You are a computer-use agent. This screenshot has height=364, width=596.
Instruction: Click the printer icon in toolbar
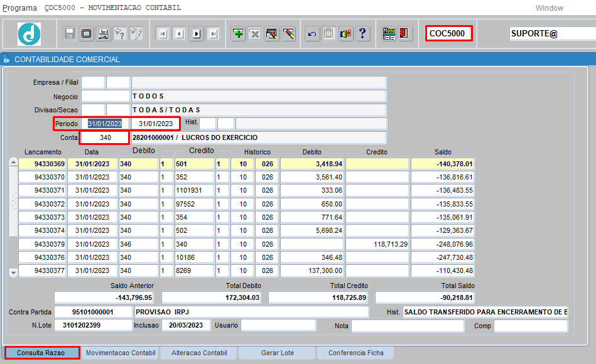point(103,34)
